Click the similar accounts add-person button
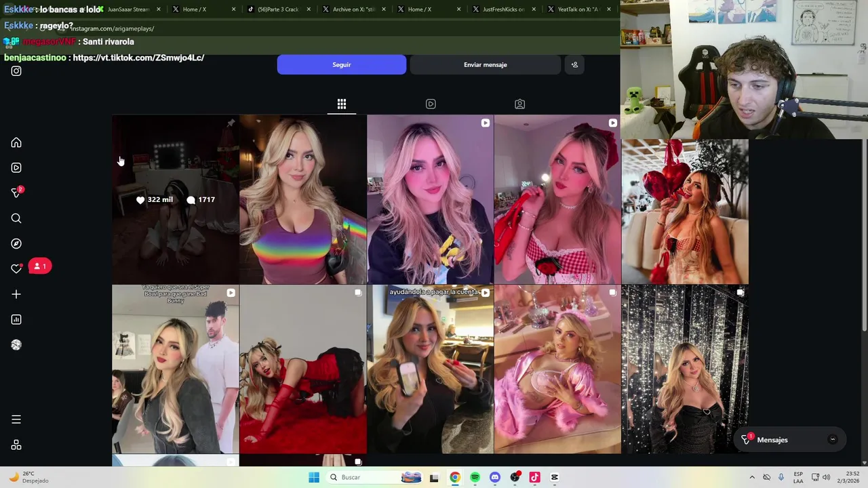Image resolution: width=868 pixels, height=488 pixels. coord(574,64)
